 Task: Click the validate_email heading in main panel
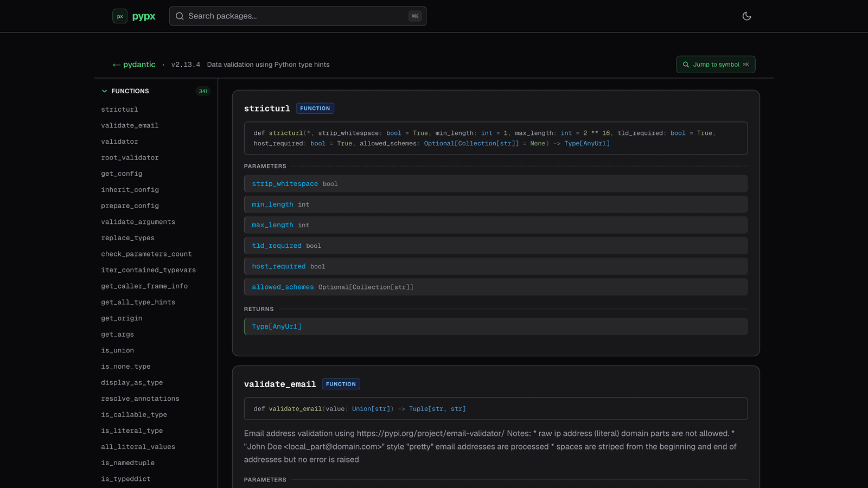click(x=280, y=384)
